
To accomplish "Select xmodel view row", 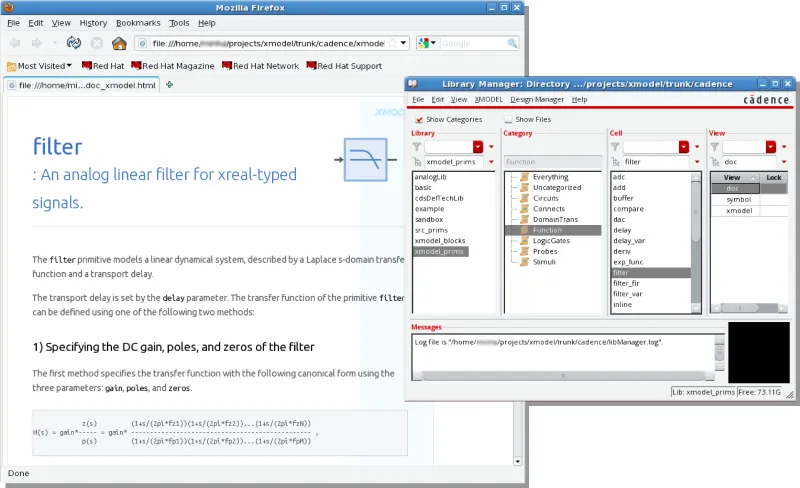I will 739,210.
